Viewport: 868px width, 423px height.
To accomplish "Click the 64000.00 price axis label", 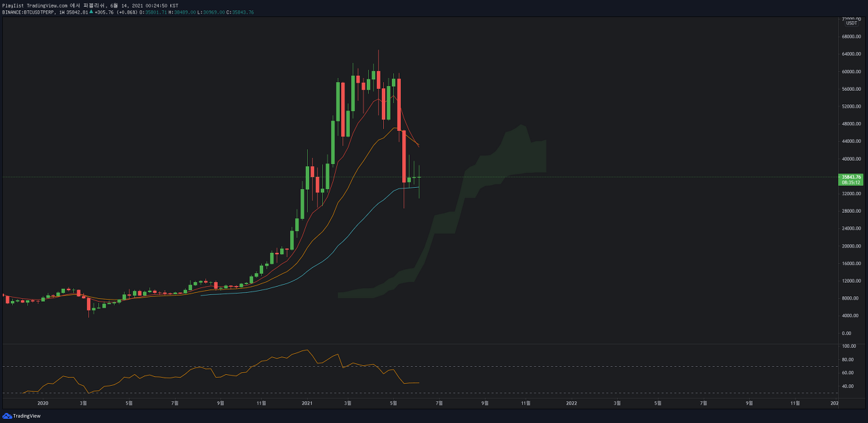I will tap(851, 54).
